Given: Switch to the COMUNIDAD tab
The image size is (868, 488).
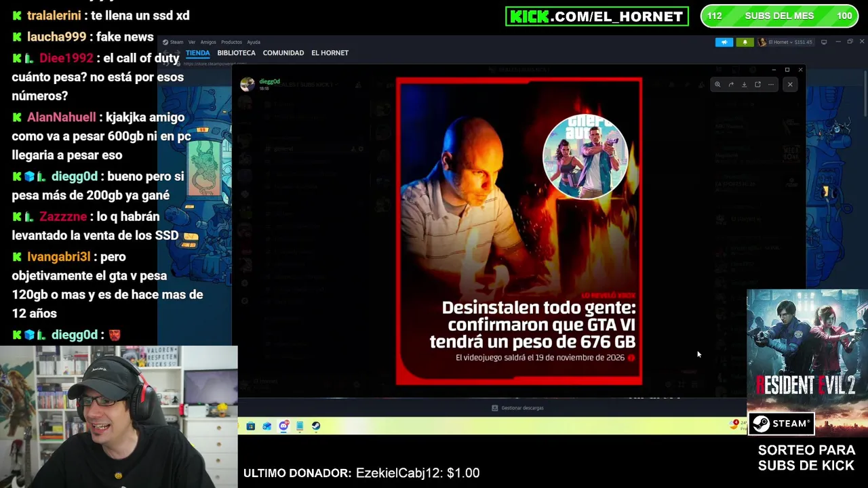Looking at the screenshot, I should 283,53.
